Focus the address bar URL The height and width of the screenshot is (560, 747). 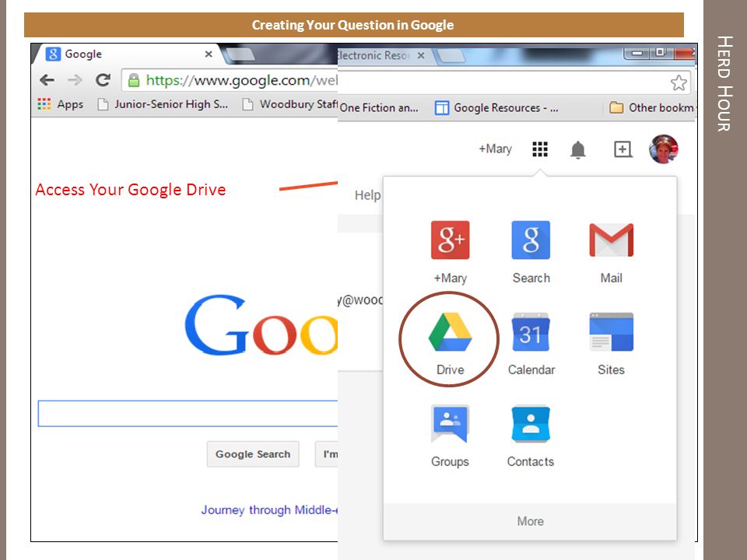[x=230, y=80]
